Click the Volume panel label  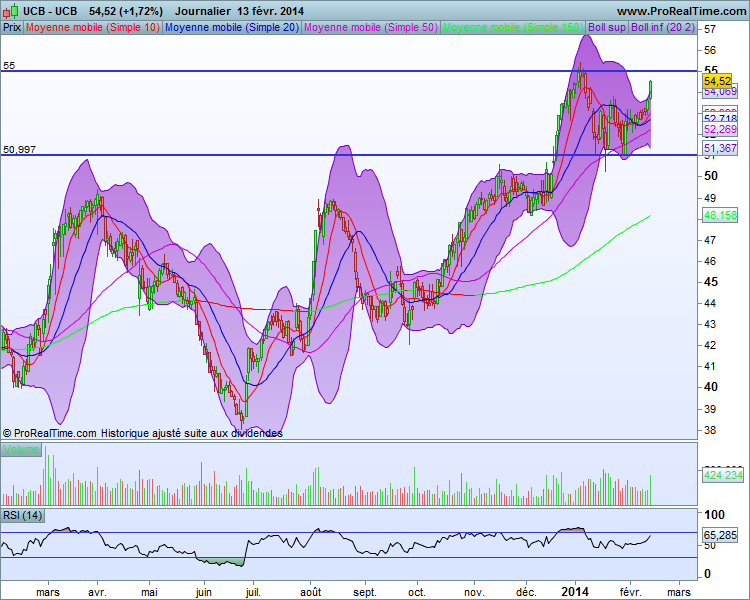pos(21,449)
